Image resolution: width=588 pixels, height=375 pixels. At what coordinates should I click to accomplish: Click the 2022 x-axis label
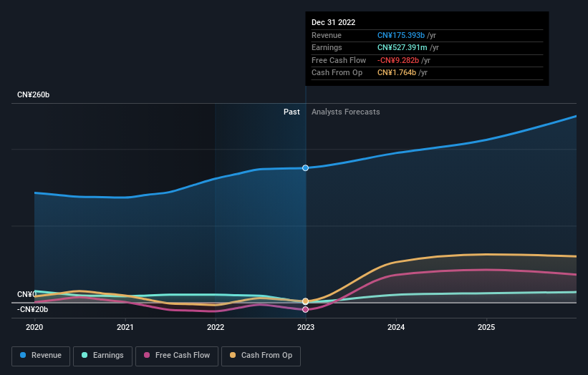coord(216,328)
